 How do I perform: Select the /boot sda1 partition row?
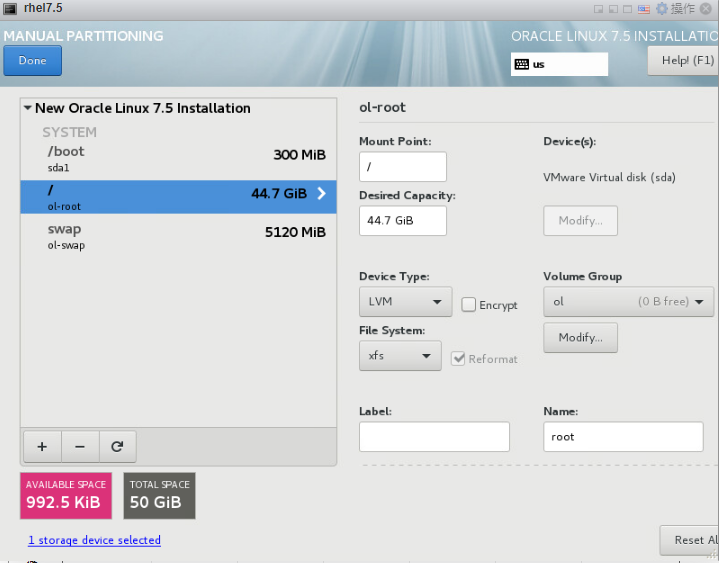[178, 159]
